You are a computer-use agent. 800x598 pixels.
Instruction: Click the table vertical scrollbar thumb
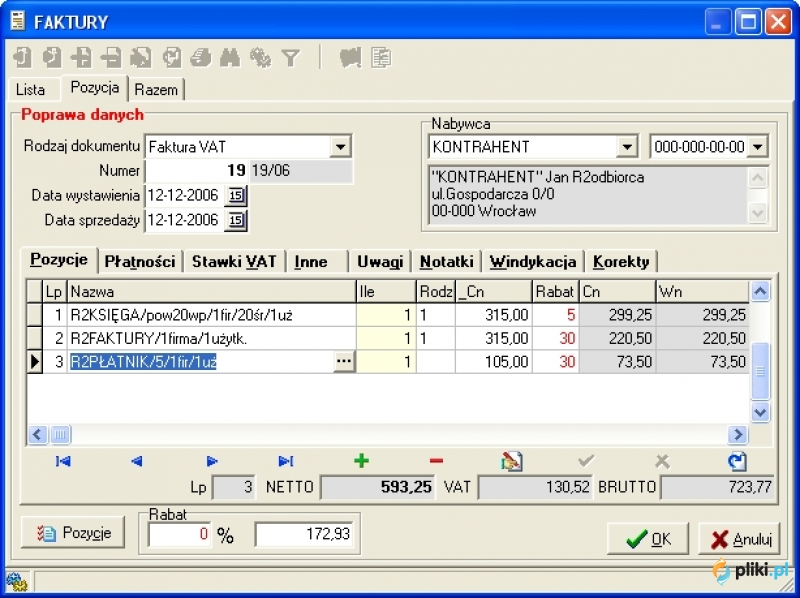760,371
